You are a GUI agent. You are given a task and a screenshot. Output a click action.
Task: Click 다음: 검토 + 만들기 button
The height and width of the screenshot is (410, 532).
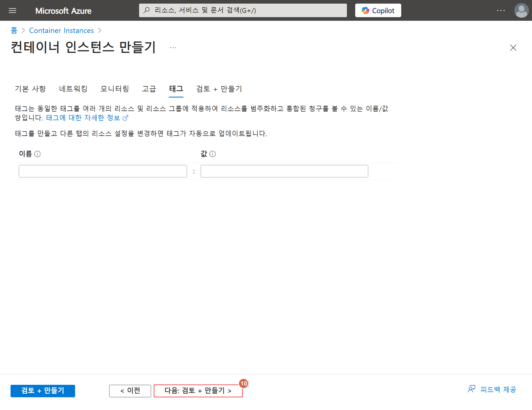pyautogui.click(x=198, y=391)
